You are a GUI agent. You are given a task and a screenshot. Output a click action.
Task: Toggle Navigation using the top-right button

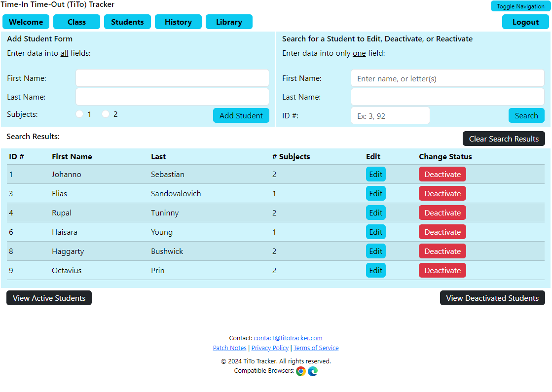click(519, 6)
